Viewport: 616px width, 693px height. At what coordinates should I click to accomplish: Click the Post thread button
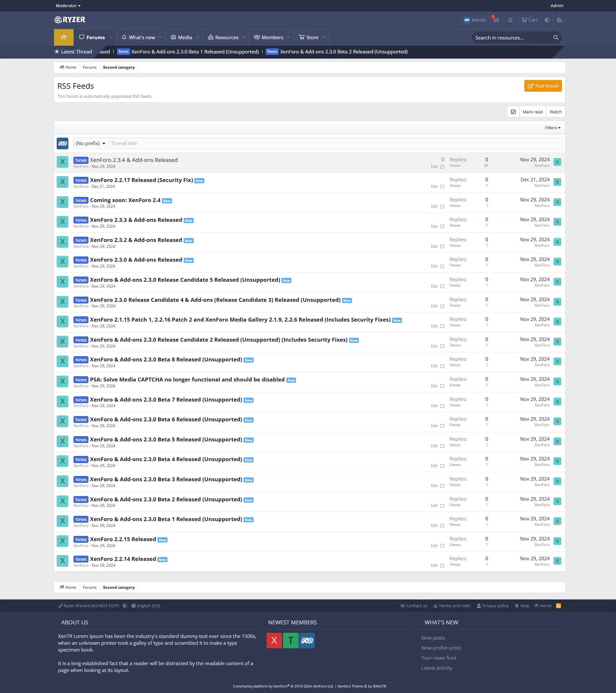tap(543, 86)
